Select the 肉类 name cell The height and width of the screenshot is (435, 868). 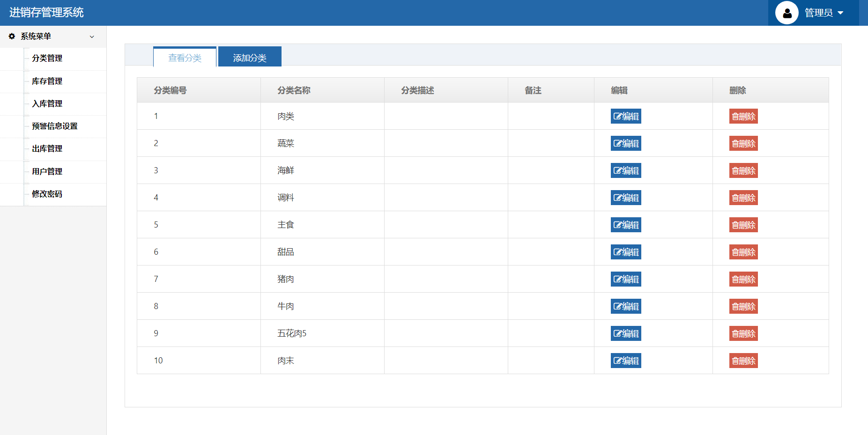pos(322,116)
